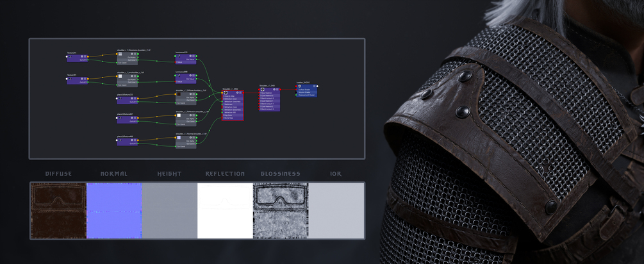This screenshot has height=264, width=644.
Task: Click the Surface Shader attribute on shading group
Action: point(306,90)
